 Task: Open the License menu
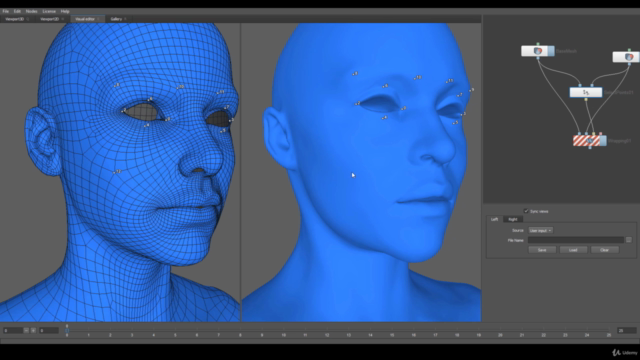tap(49, 11)
